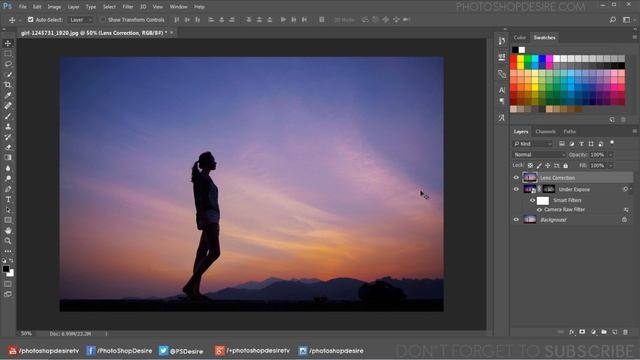Image resolution: width=640 pixels, height=360 pixels.
Task: Select the Blur tool
Action: click(8, 168)
